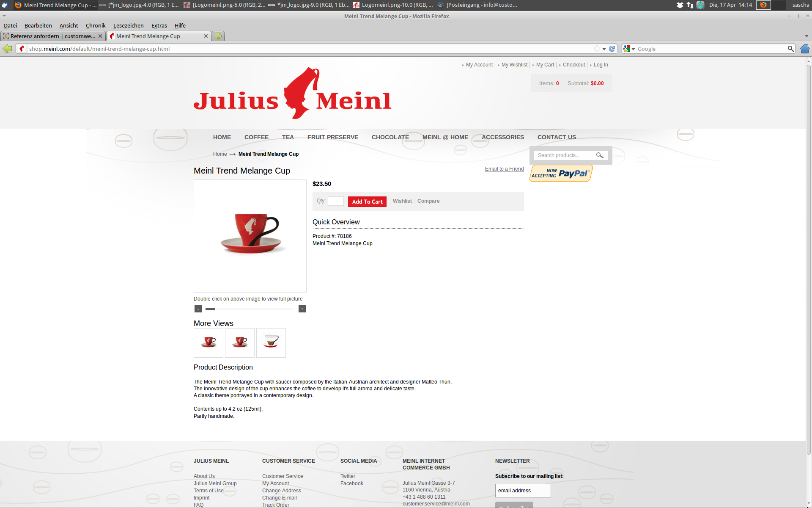Click the HOME navigation item

coord(222,137)
